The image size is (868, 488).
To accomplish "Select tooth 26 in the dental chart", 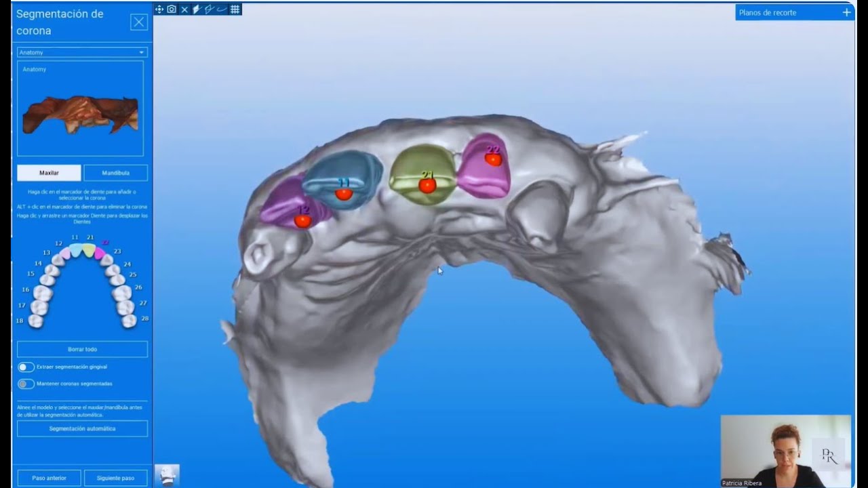I will click(x=122, y=293).
